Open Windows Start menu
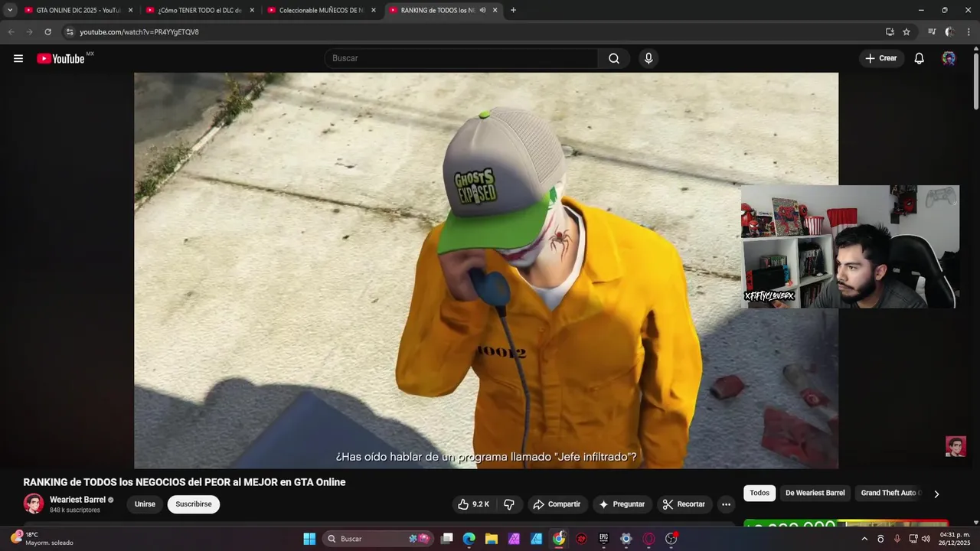 point(309,539)
